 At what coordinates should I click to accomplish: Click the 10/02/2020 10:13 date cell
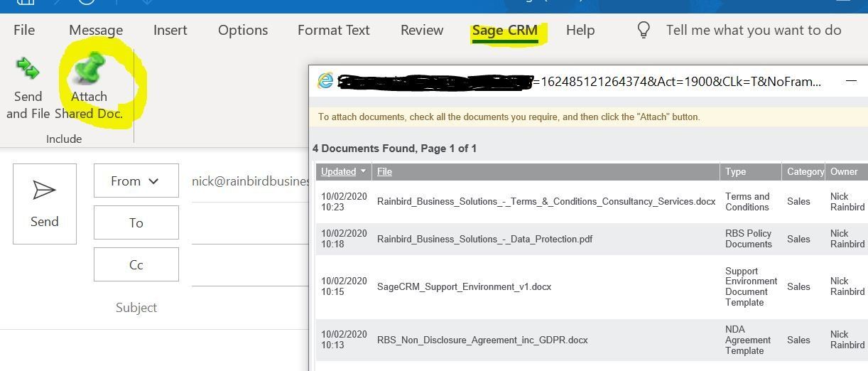coord(344,340)
